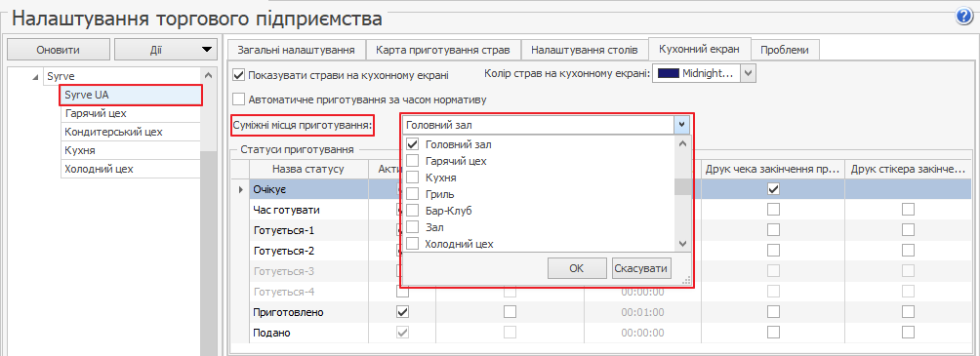
Task: Select Syrve UA in the tree
Action: [x=130, y=95]
